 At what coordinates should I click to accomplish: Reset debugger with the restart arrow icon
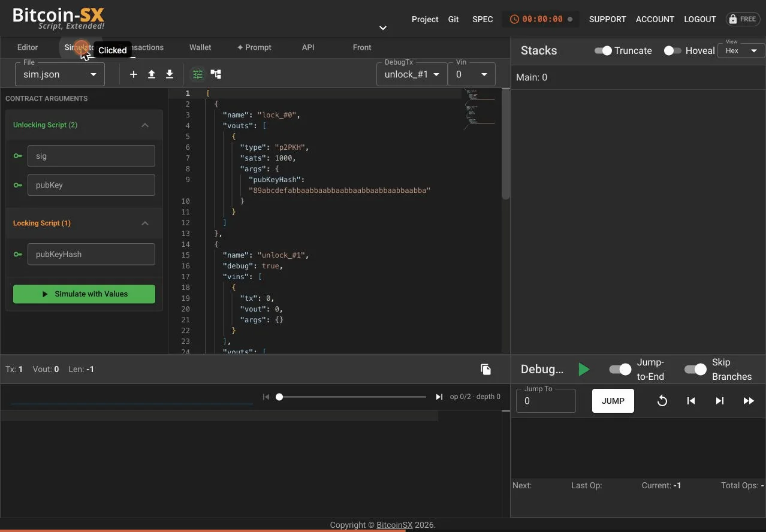point(662,401)
